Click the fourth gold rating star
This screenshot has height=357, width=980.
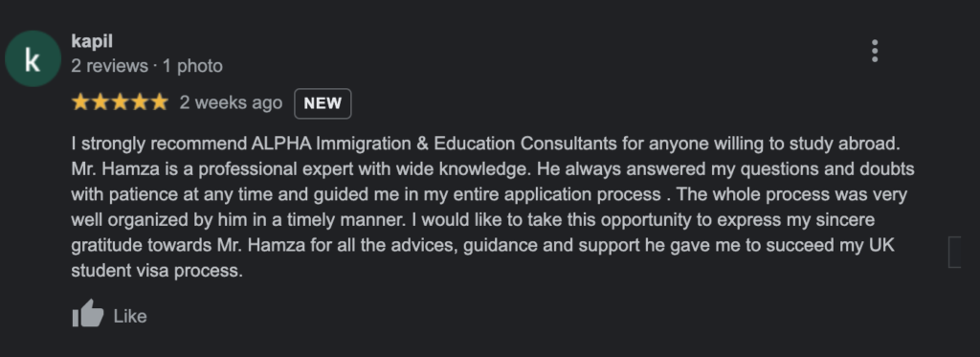pos(140,101)
